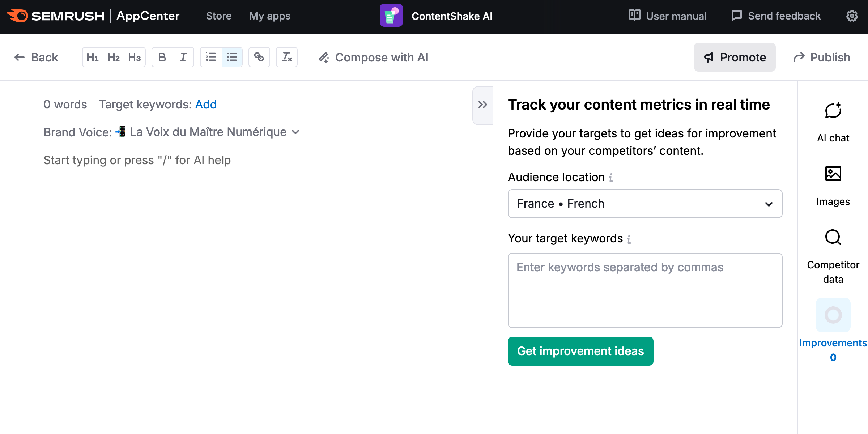Open the ContentShake AI app icon

391,16
